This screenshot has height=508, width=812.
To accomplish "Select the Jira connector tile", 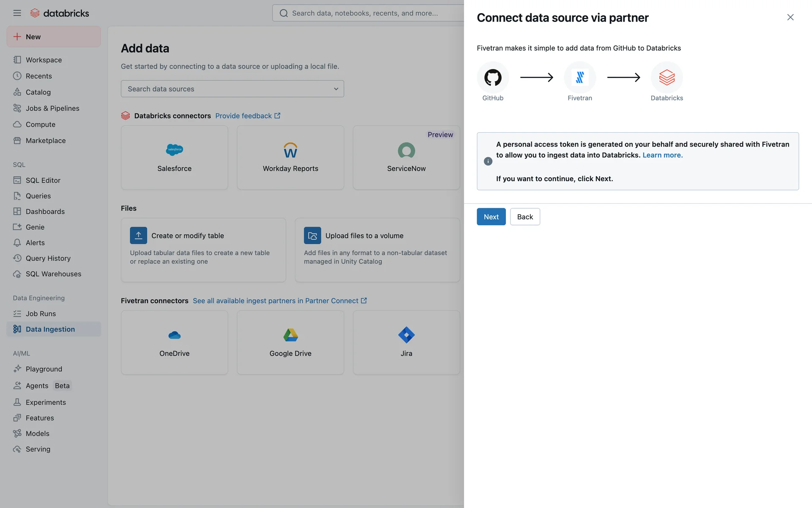I will 406,342.
